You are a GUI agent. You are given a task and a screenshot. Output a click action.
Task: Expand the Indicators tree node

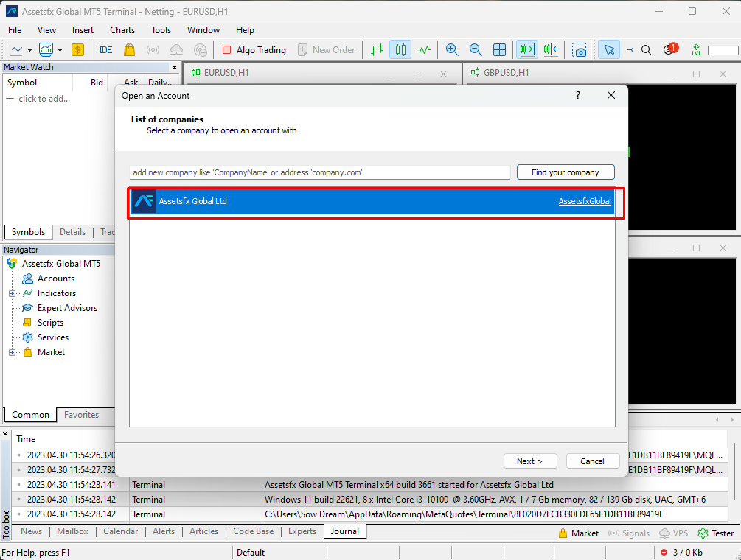click(x=12, y=293)
